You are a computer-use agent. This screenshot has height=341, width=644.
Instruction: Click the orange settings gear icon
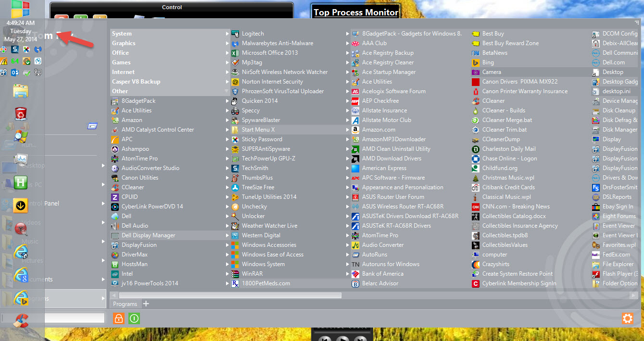click(627, 318)
